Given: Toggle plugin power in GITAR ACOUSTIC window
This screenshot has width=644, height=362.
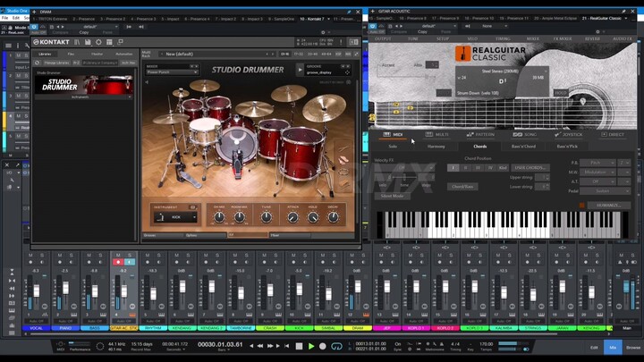Looking at the screenshot, I should pos(373,26).
